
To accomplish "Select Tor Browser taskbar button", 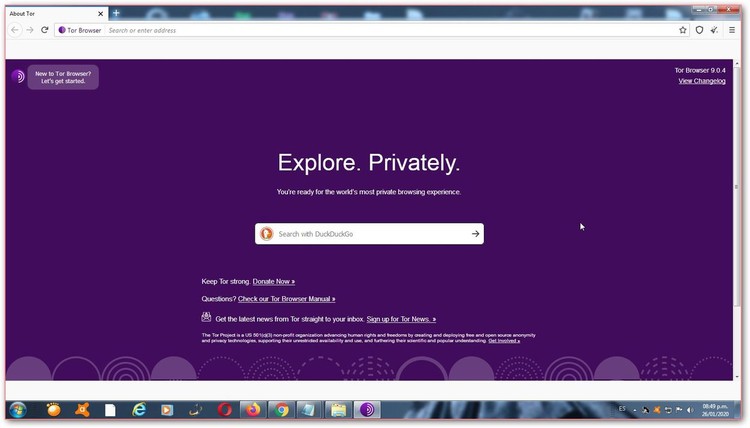I will (367, 410).
